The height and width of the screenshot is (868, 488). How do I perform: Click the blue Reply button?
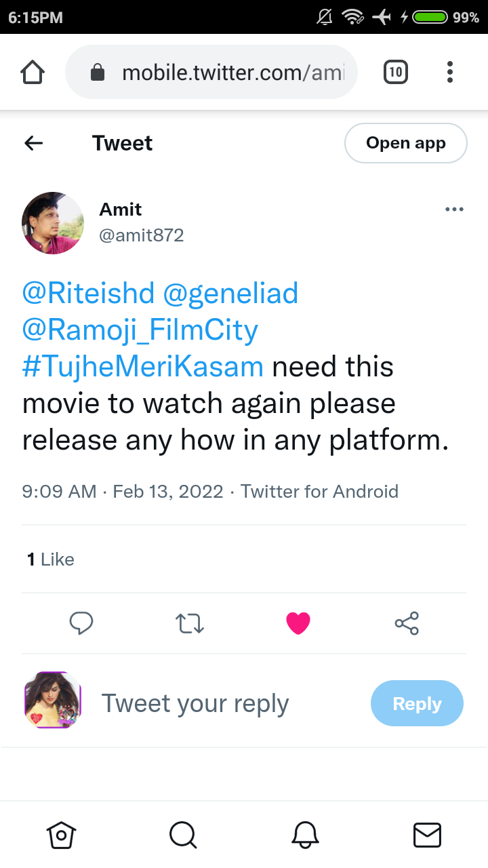coord(417,703)
